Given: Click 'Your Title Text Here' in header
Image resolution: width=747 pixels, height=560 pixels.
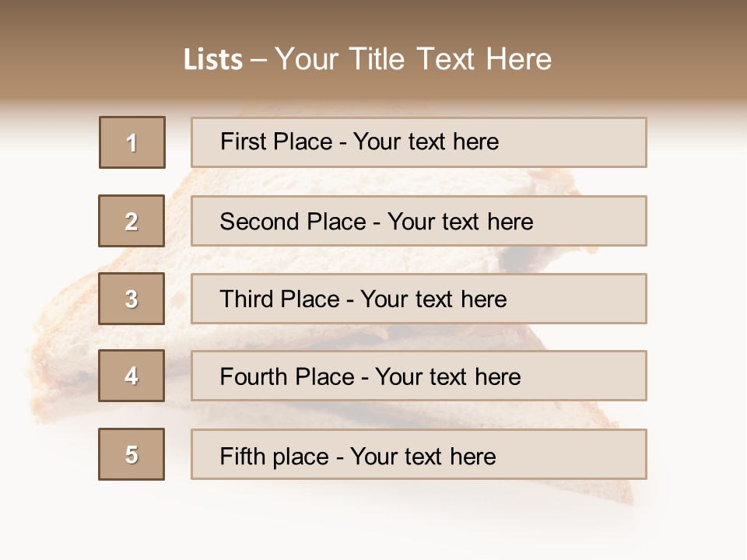Looking at the screenshot, I should 412,59.
